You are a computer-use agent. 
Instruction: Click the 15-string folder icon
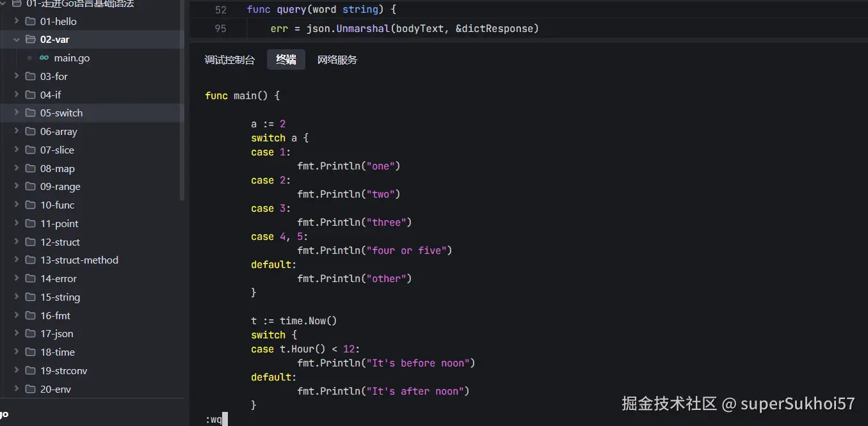coord(30,297)
